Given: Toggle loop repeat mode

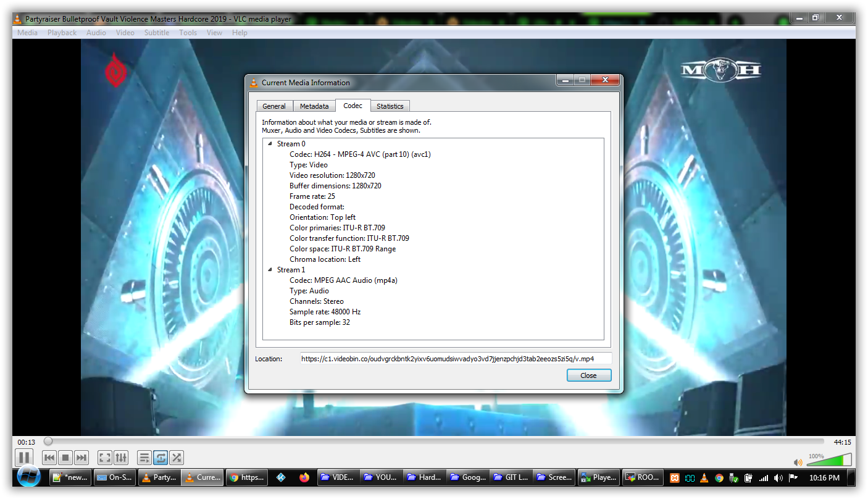Looking at the screenshot, I should pos(161,458).
